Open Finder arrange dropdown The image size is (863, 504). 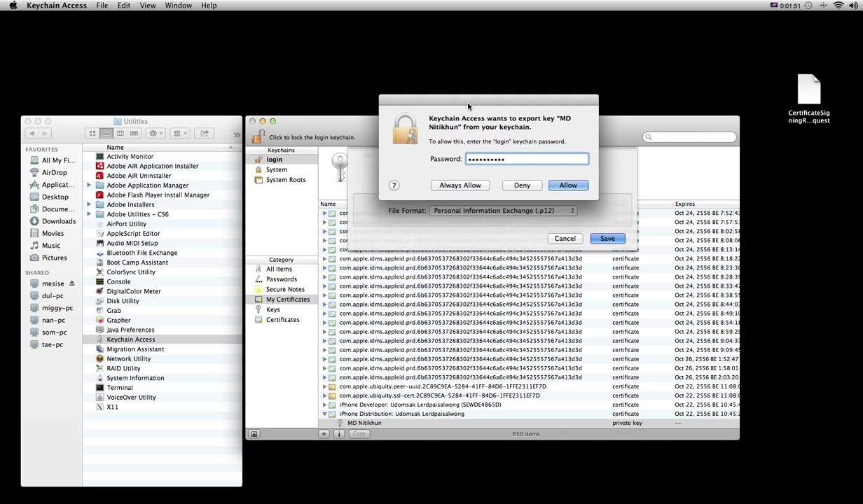tap(179, 133)
